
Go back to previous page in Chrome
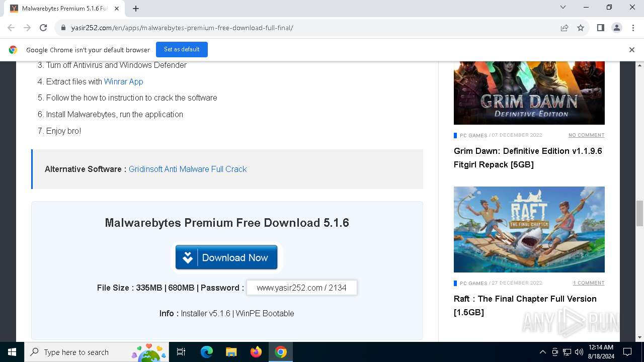pyautogui.click(x=11, y=28)
